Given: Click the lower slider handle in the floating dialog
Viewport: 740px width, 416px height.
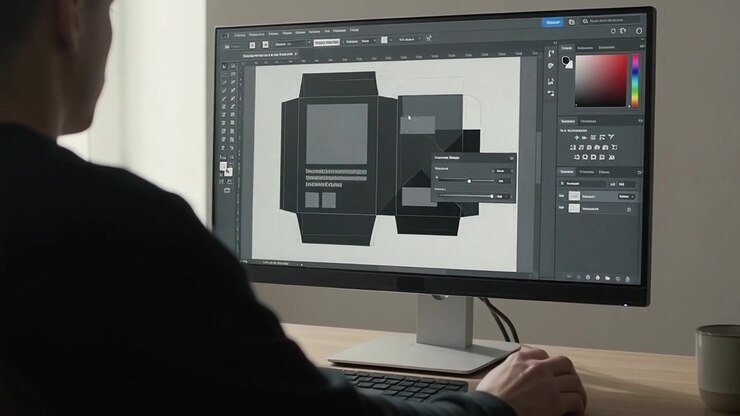Looking at the screenshot, I should (x=492, y=196).
